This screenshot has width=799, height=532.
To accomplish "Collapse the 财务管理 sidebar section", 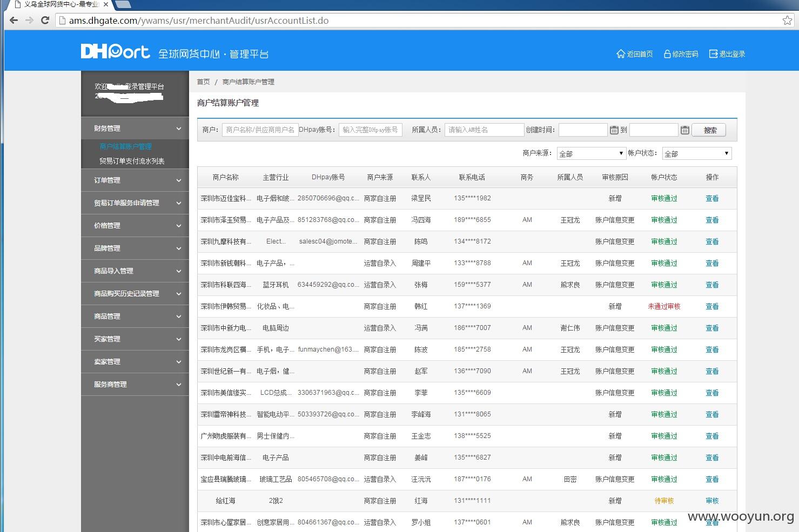I will (x=135, y=129).
